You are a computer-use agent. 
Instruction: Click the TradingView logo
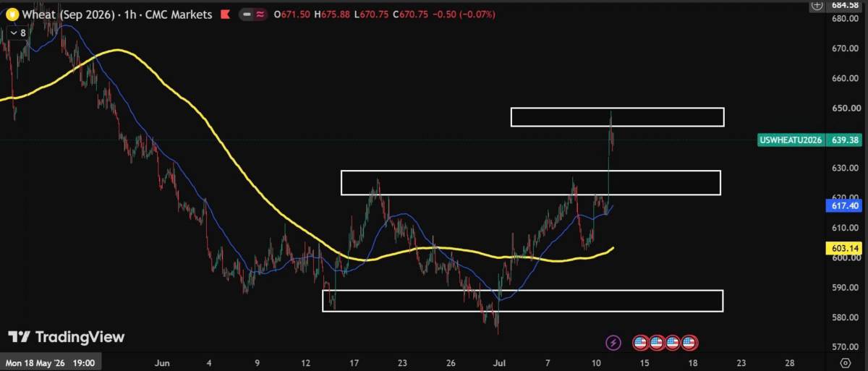(x=66, y=337)
